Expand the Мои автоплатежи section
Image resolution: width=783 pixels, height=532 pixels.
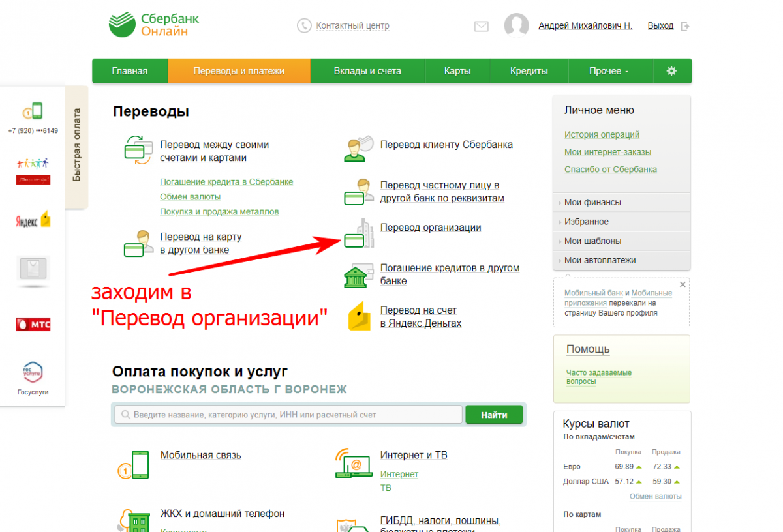coord(600,260)
